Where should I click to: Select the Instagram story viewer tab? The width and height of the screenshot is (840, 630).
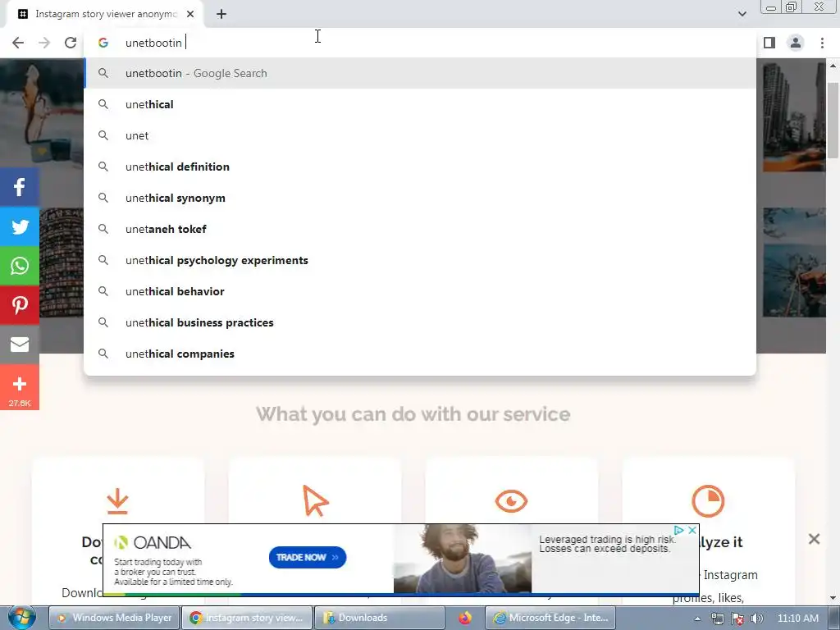(x=105, y=14)
